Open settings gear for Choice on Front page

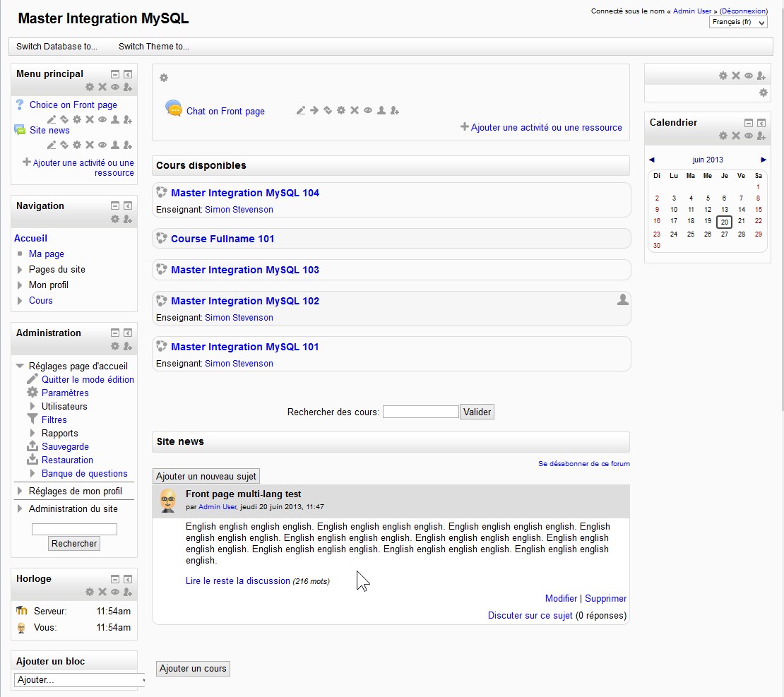coord(77,119)
